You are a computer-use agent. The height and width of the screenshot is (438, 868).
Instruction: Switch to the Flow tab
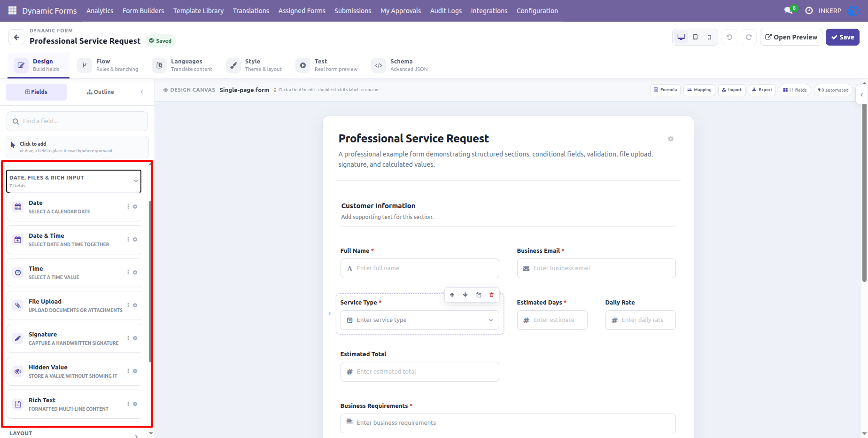pyautogui.click(x=108, y=65)
